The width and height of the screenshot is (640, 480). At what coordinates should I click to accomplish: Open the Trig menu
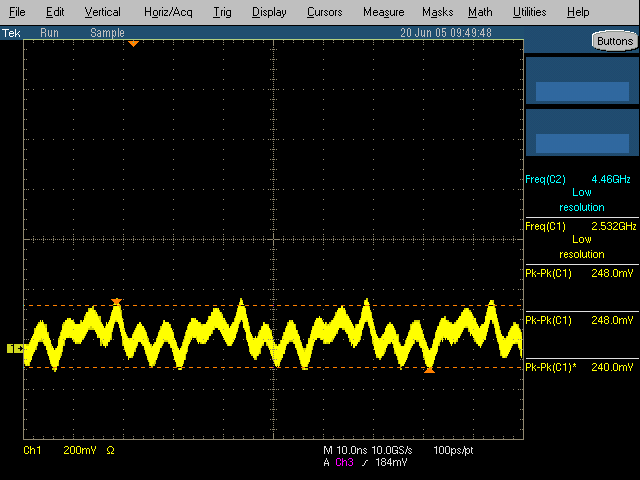point(222,12)
